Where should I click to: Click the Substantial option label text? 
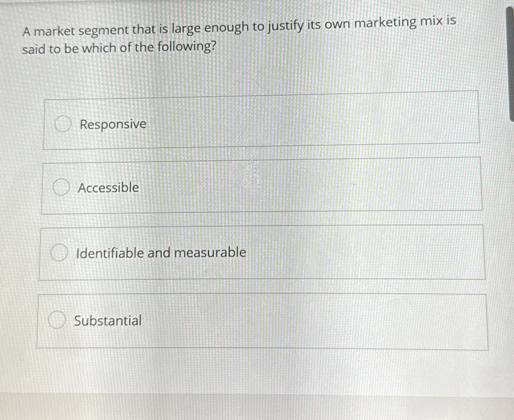[108, 320]
